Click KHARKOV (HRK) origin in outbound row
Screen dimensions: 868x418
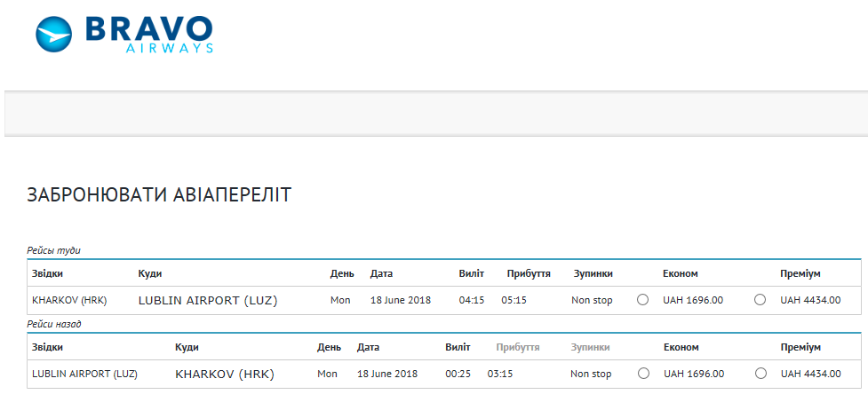click(69, 300)
